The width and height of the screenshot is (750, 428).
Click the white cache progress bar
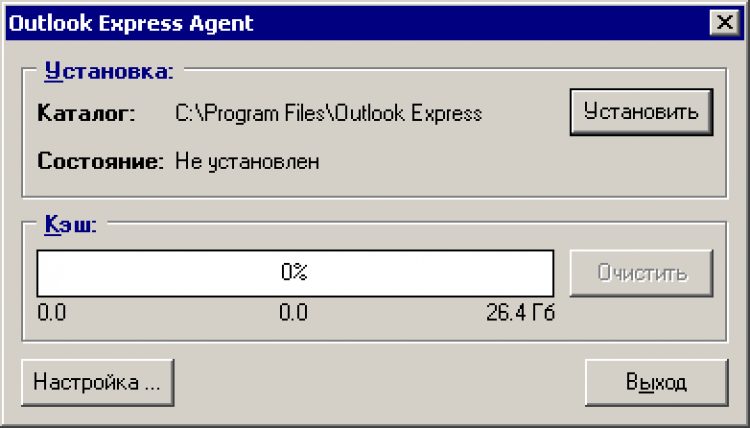(150, 272)
